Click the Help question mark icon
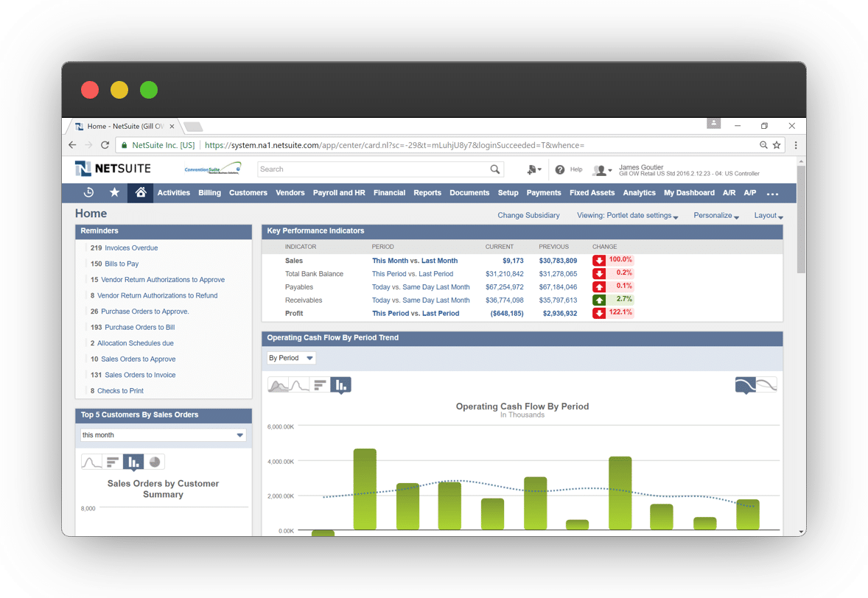The height and width of the screenshot is (598, 868). [x=560, y=169]
